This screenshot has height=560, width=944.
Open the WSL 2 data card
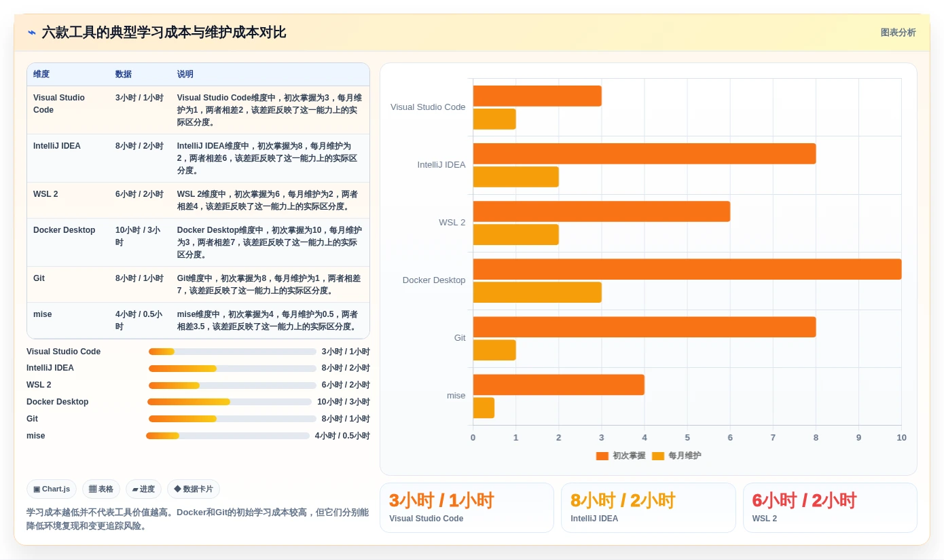pyautogui.click(x=830, y=508)
